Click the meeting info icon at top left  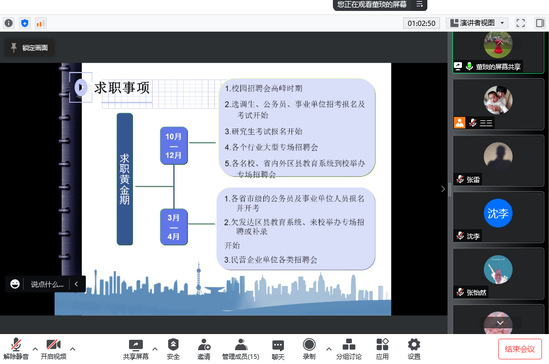pyautogui.click(x=9, y=23)
